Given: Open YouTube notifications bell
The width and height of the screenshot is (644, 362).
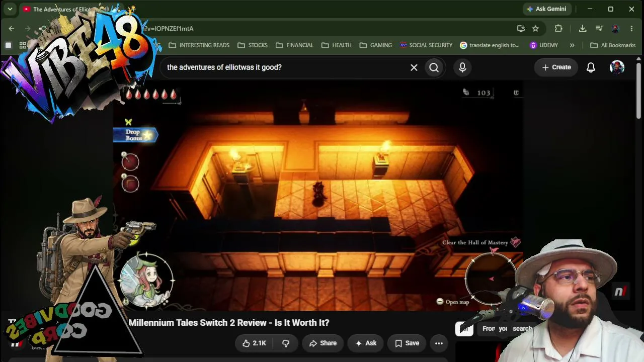Looking at the screenshot, I should pos(591,67).
